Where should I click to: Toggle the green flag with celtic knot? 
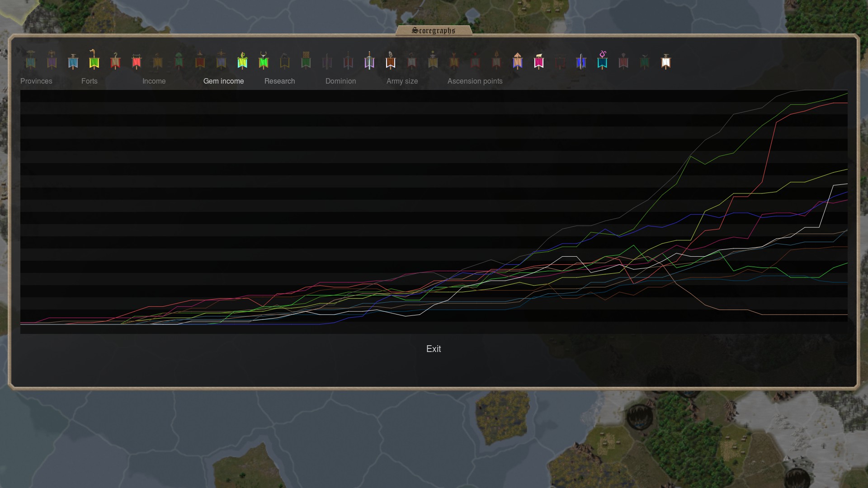point(306,60)
